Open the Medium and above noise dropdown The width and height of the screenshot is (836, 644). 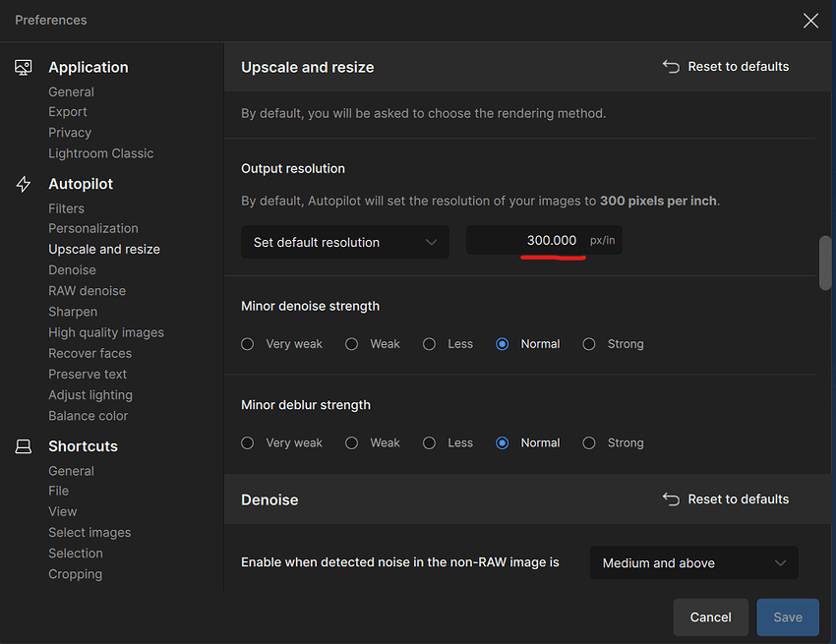click(693, 563)
